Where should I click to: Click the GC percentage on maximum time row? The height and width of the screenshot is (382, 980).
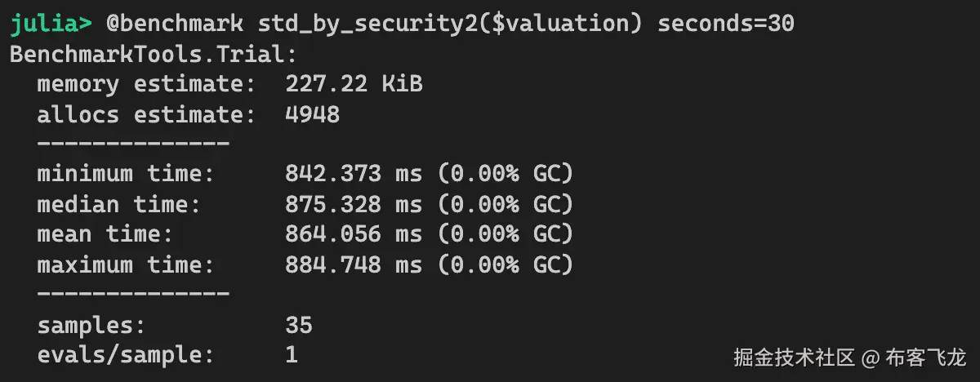point(506,264)
